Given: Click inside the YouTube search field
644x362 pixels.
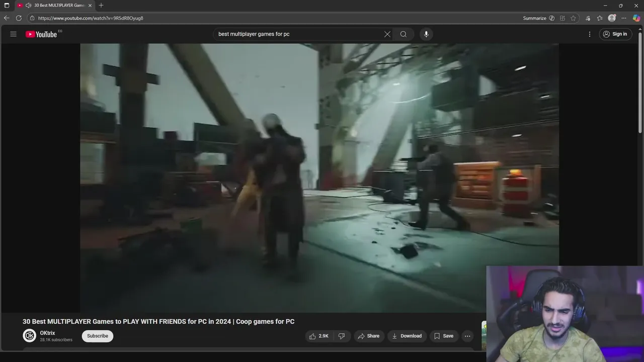Looking at the screenshot, I should (299, 34).
